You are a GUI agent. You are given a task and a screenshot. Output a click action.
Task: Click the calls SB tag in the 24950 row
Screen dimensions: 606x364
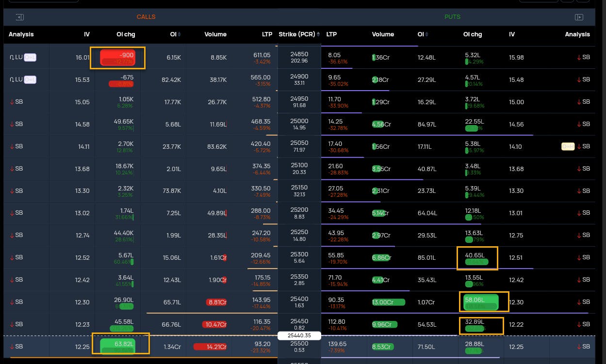pos(16,102)
